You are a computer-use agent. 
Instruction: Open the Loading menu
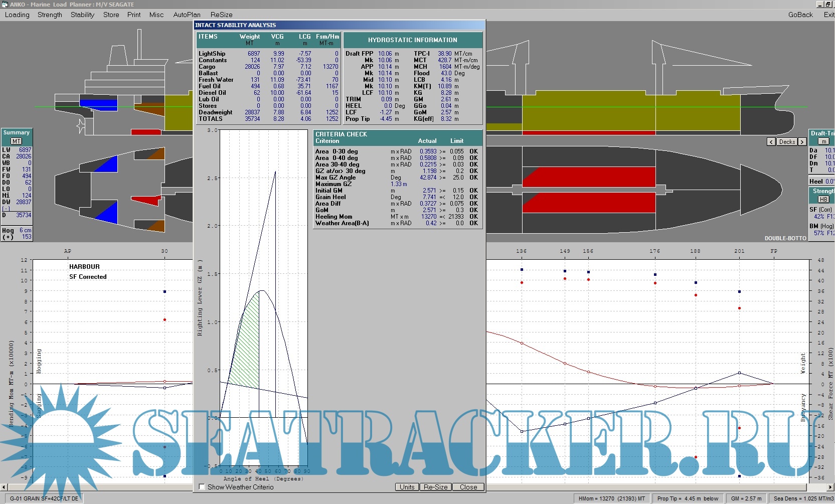(x=17, y=15)
